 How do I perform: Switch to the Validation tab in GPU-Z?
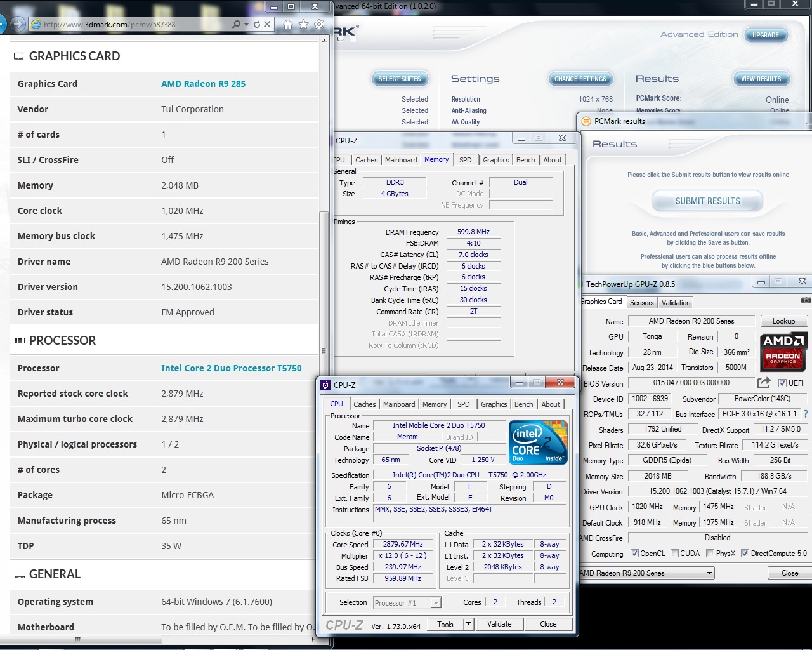(676, 303)
